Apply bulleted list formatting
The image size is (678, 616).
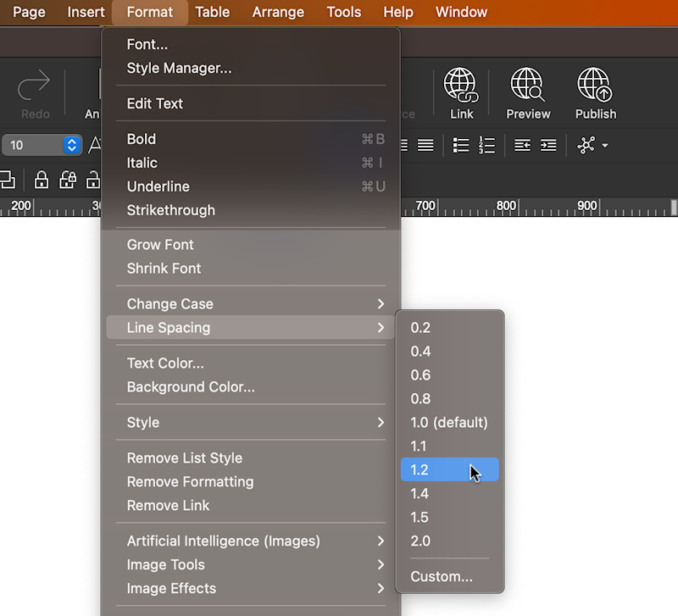click(461, 146)
